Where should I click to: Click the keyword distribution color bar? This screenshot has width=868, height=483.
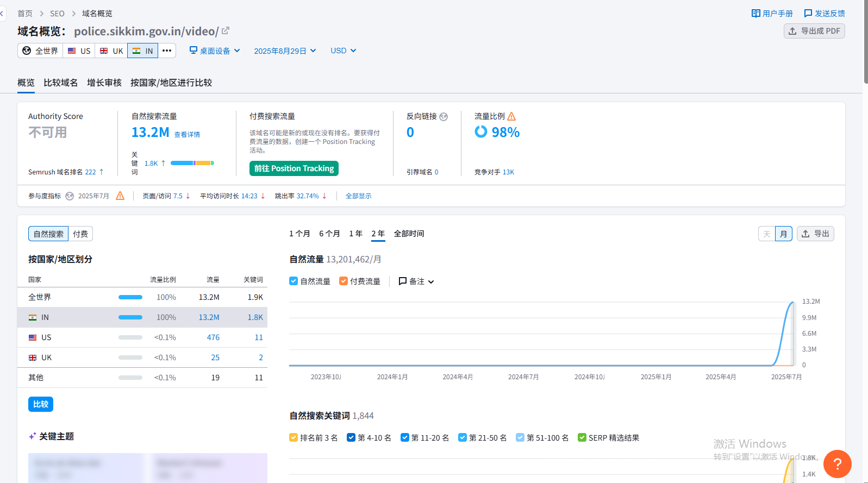(x=192, y=163)
